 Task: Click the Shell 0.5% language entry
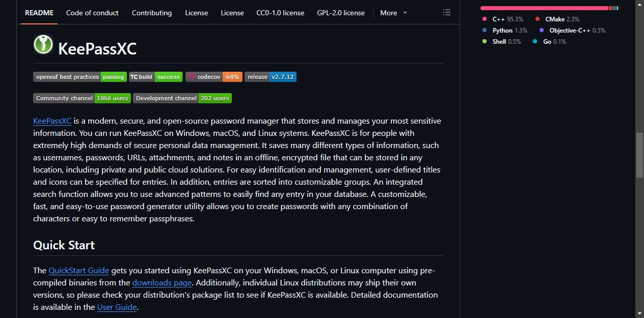[x=502, y=42]
